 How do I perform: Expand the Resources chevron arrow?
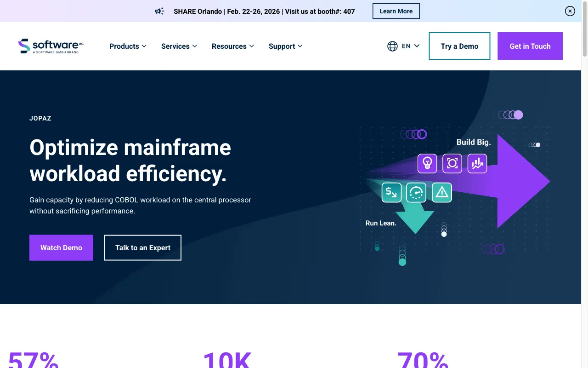click(251, 46)
